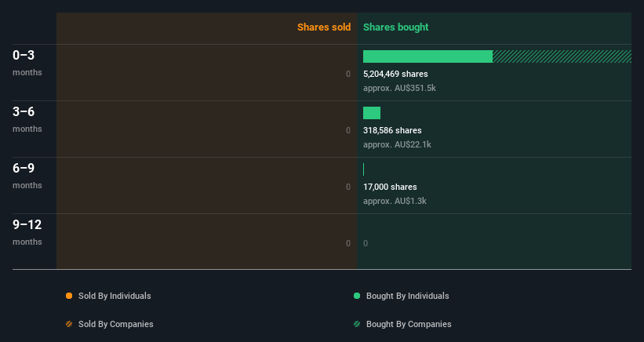Click the bought zero value in 9–12 months row
Viewport: 644px width, 342px height.
click(366, 243)
